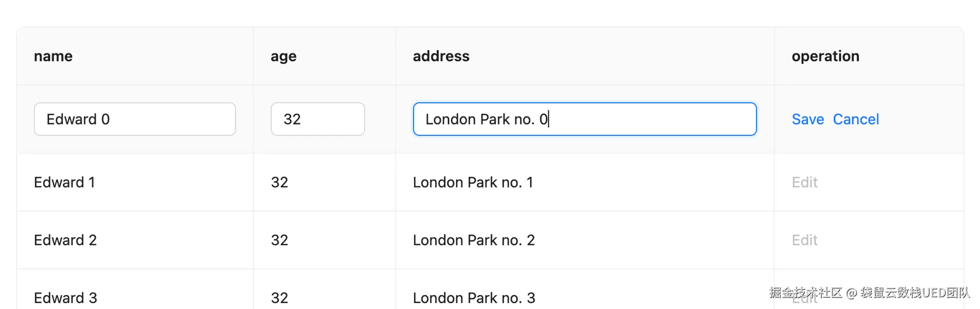Screen dimensions: 980x309
Task: Click the London Park no. 2 address cell
Action: pos(473,240)
